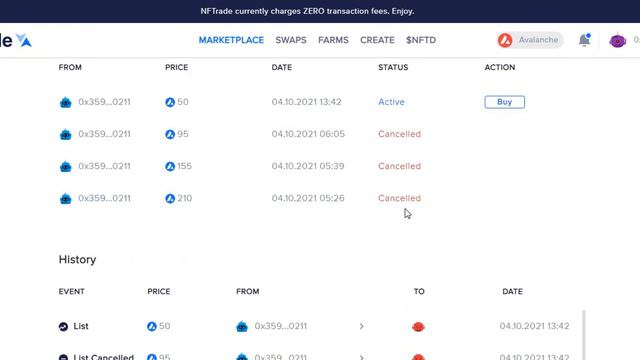Select the date 04.10.2021 06:05
This screenshot has width=640, height=360.
click(308, 134)
